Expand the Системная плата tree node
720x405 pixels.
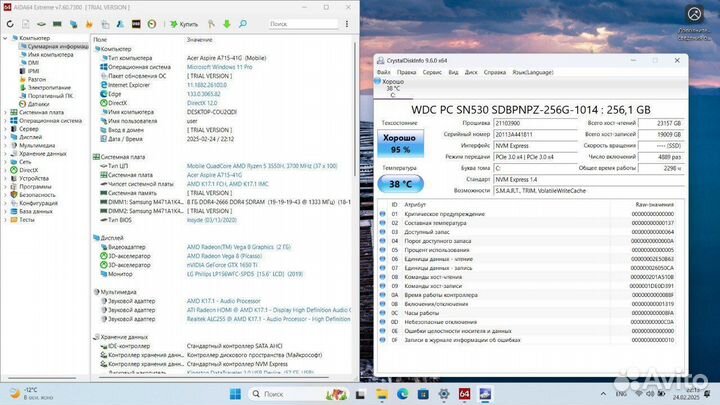[5, 112]
